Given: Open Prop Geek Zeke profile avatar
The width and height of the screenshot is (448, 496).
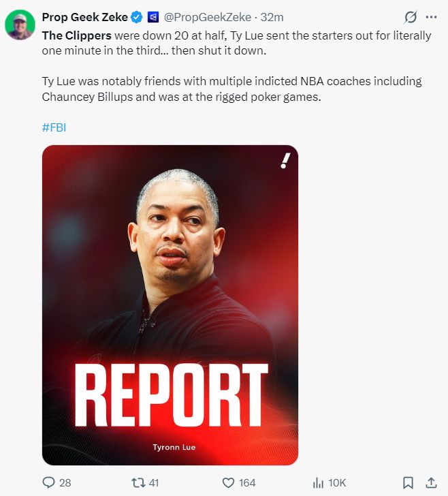Looking at the screenshot, I should 20,25.
